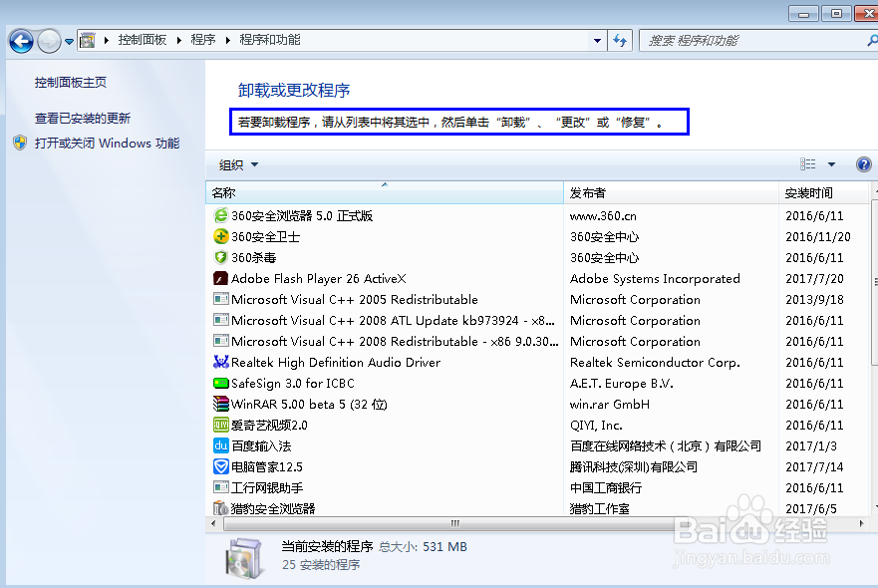Screen dimensions: 878x588
Task: Click horizontal scrollbar right arrow
Action: [x=861, y=523]
